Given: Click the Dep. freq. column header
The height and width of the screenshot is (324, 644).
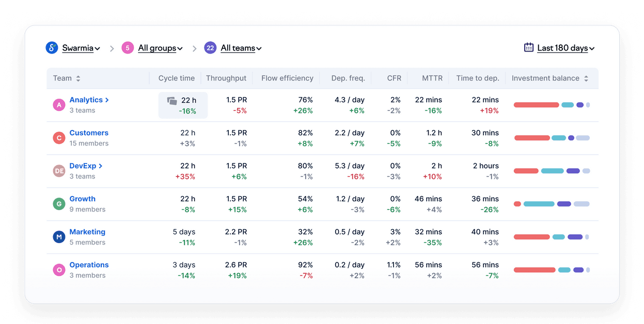Looking at the screenshot, I should pos(348,78).
